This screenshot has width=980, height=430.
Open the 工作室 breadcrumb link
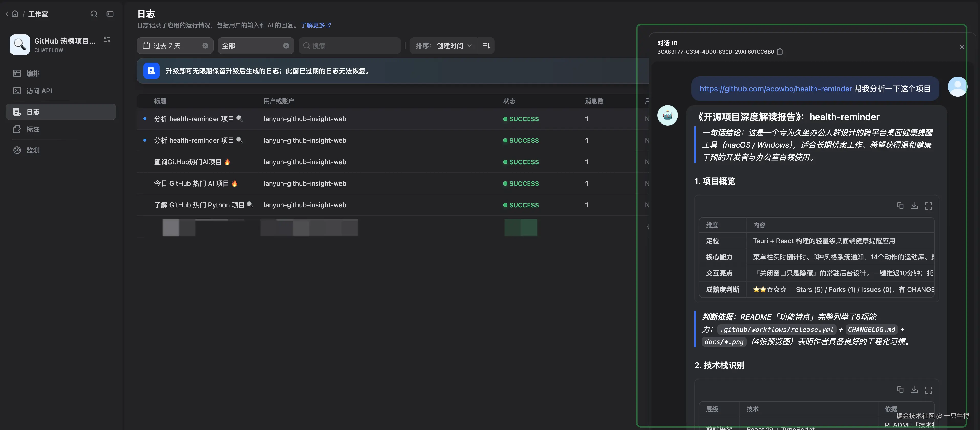pos(38,14)
